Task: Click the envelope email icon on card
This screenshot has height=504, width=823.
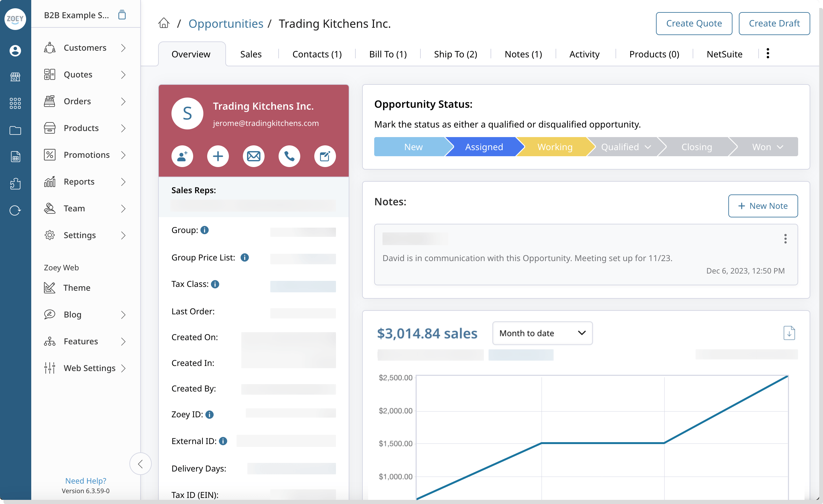Action: click(x=253, y=156)
